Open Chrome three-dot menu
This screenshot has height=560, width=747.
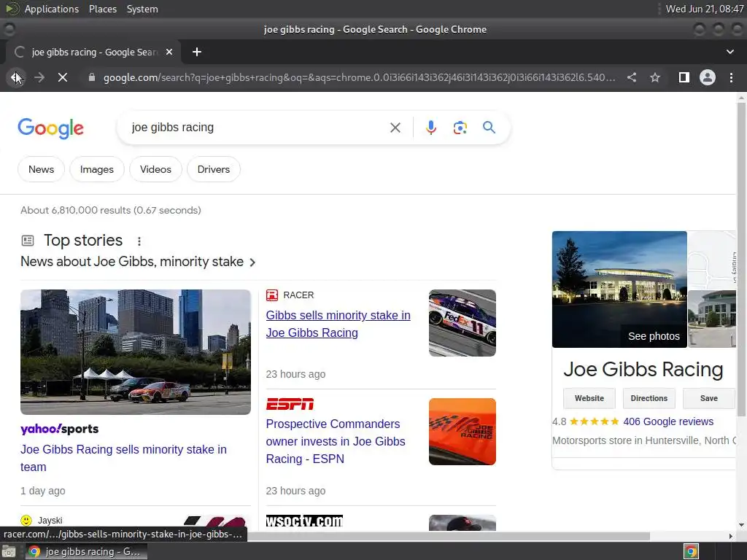pyautogui.click(x=731, y=77)
